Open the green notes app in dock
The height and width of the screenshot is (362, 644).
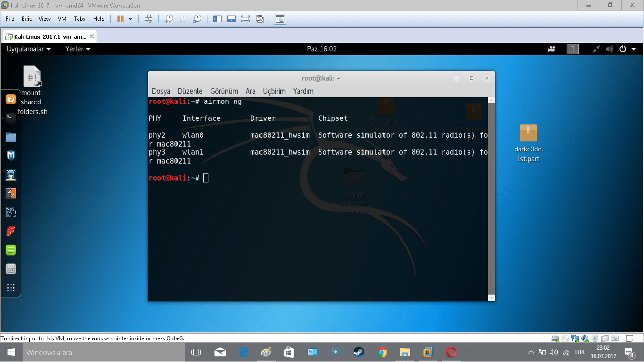tap(11, 250)
